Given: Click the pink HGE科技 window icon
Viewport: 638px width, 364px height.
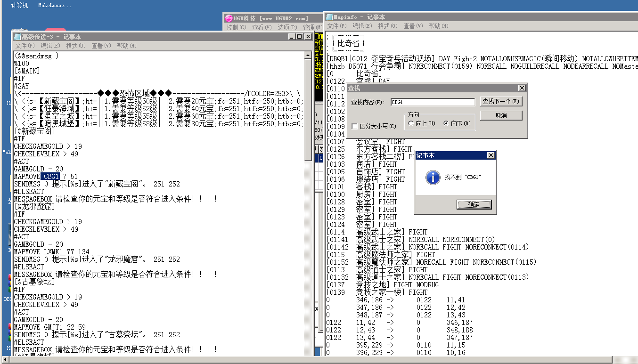Looking at the screenshot, I should 229,18.
